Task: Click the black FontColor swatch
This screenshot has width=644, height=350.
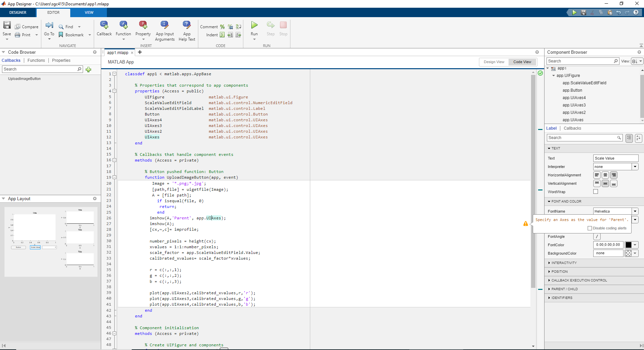Action: [x=628, y=245]
